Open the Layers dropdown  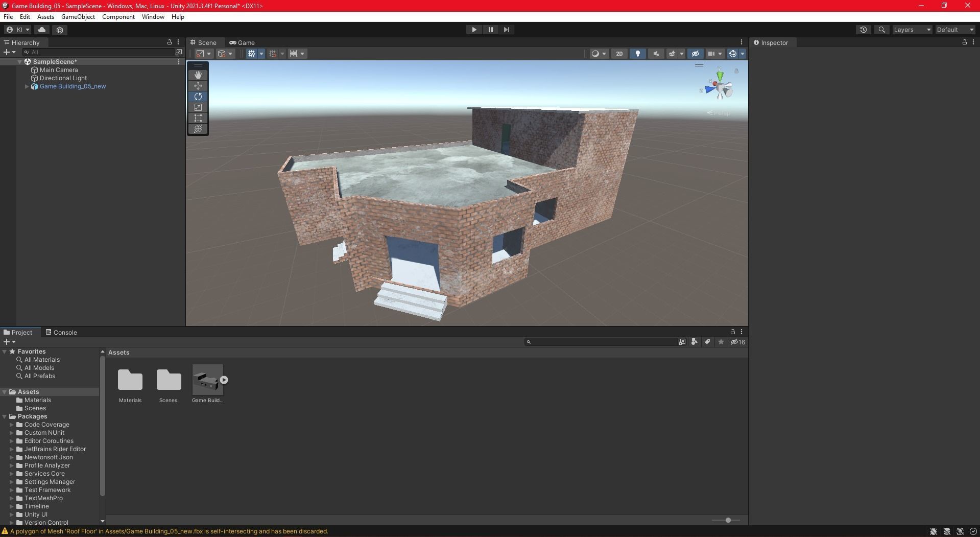coord(912,30)
